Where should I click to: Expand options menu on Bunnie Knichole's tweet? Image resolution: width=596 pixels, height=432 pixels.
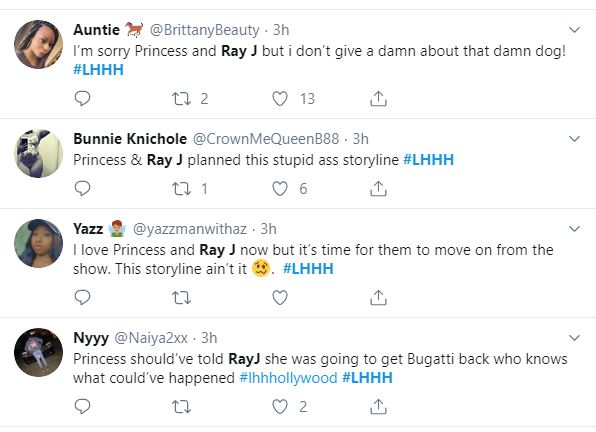574,139
